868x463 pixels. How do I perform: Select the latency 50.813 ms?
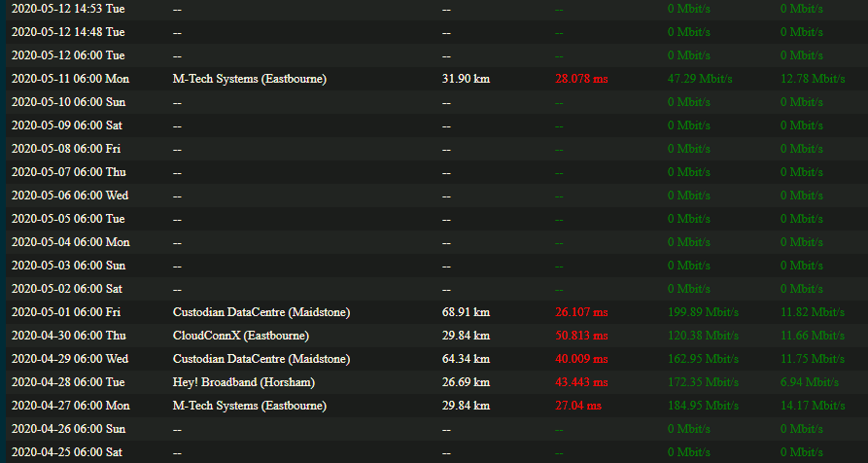[x=582, y=336]
